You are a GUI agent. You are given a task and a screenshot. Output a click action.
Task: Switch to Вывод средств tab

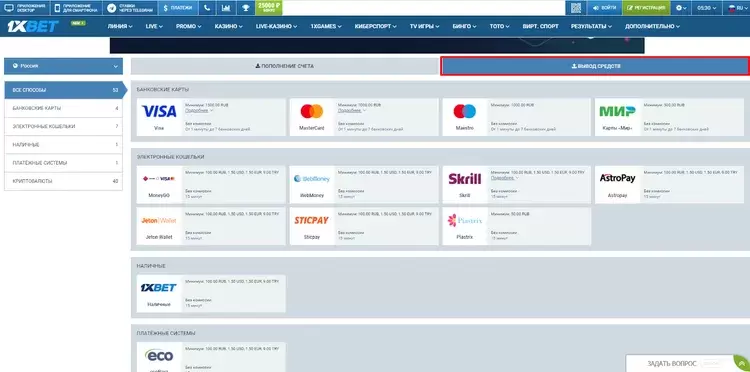(x=595, y=66)
